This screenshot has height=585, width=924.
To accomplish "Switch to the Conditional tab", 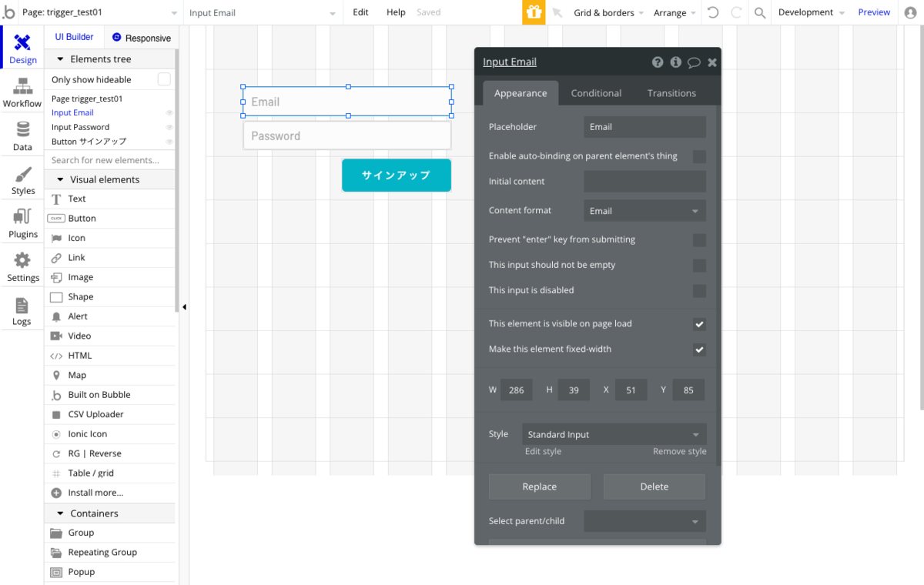I will click(x=596, y=93).
